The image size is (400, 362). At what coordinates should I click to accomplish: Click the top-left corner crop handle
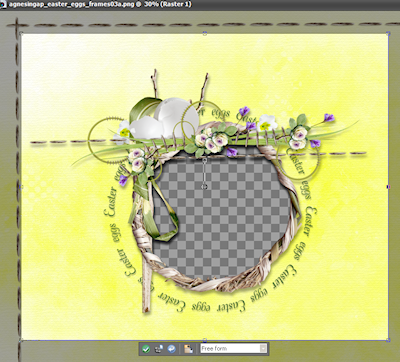[x=21, y=33]
